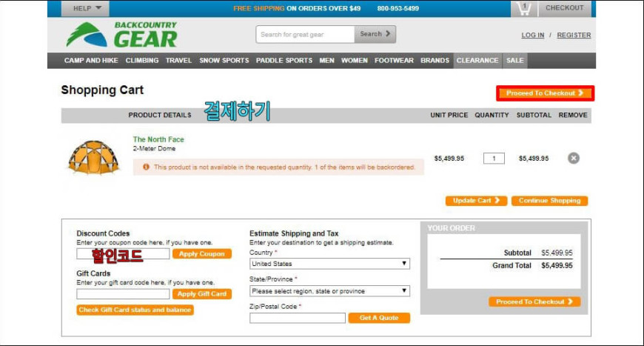Open the Snow Sports category
The height and width of the screenshot is (346, 644).
point(224,61)
